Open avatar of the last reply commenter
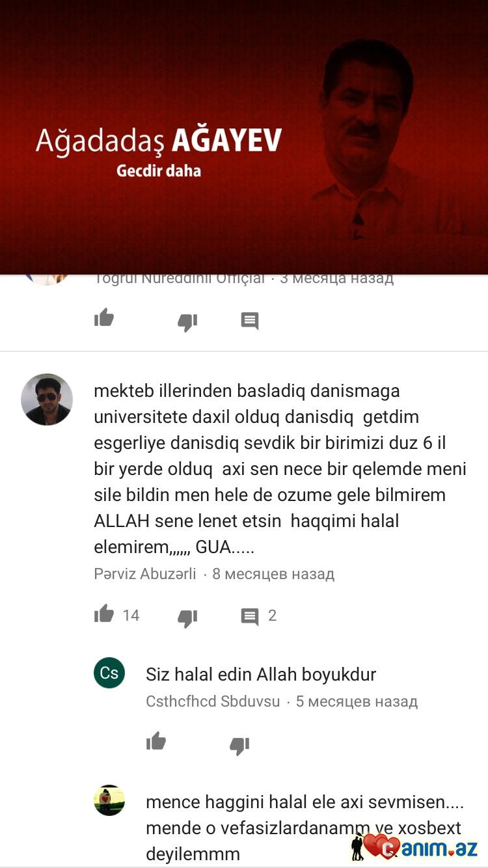488x868 pixels. click(x=109, y=800)
